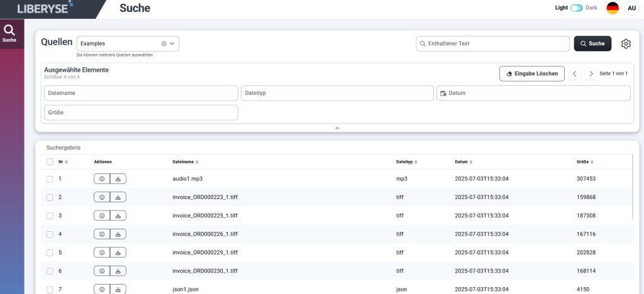Collapse the filter panel chevron

pos(337,128)
